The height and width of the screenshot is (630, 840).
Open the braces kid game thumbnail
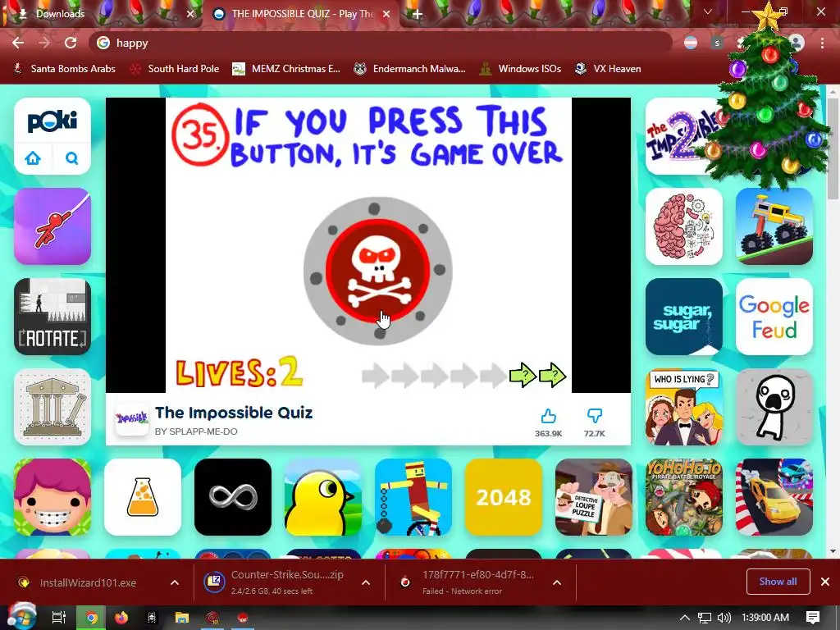pyautogui.click(x=52, y=497)
